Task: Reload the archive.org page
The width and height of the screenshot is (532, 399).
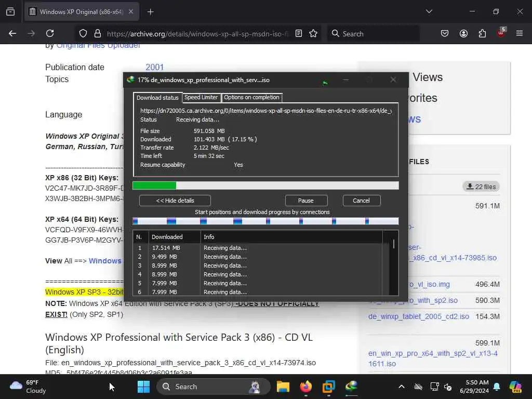Action: [x=50, y=33]
